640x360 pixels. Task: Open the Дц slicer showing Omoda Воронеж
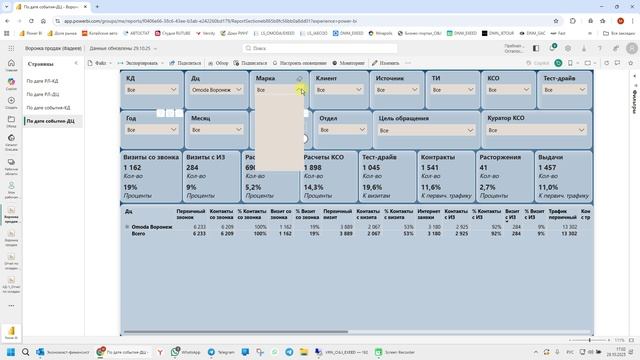[216, 90]
